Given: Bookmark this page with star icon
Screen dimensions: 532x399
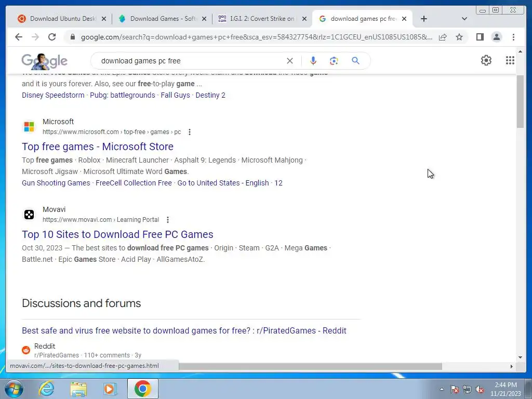Looking at the screenshot, I should [x=459, y=37].
